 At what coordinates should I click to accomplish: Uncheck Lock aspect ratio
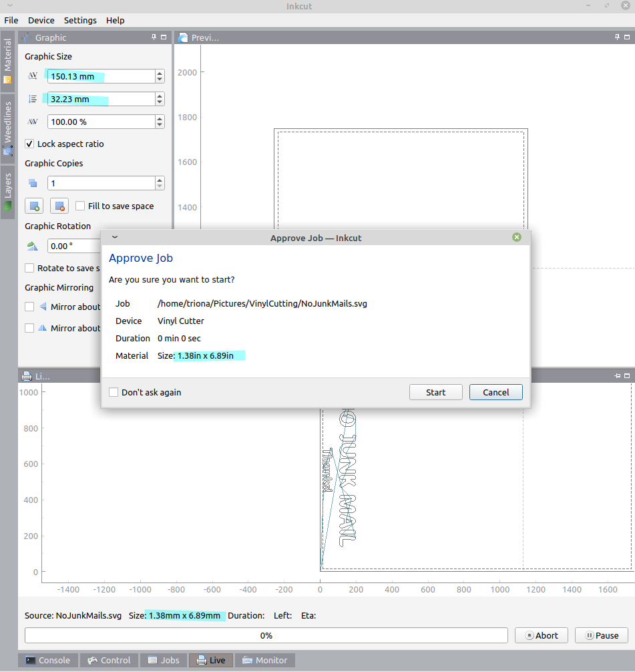coord(29,144)
